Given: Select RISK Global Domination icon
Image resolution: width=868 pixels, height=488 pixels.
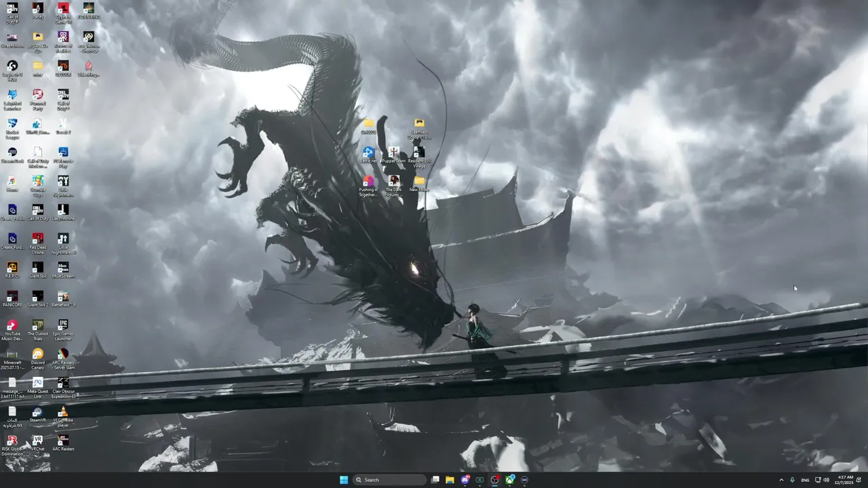Looking at the screenshot, I should tap(12, 444).
